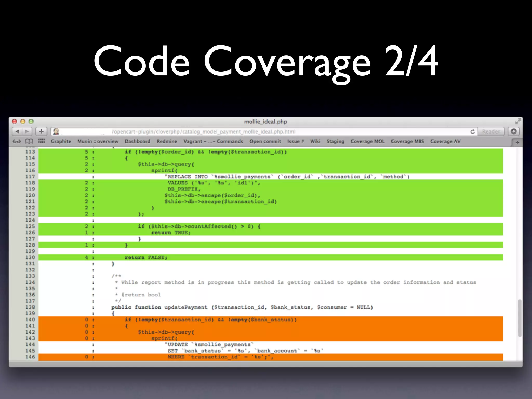Click the 'WHERE transaction_id' line 146
The height and width of the screenshot is (399, 532).
tap(221, 357)
